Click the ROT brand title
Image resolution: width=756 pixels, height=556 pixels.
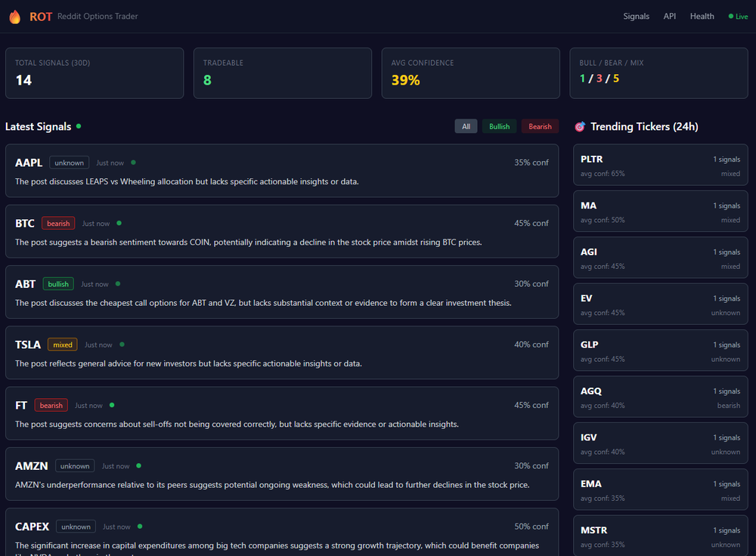[41, 17]
